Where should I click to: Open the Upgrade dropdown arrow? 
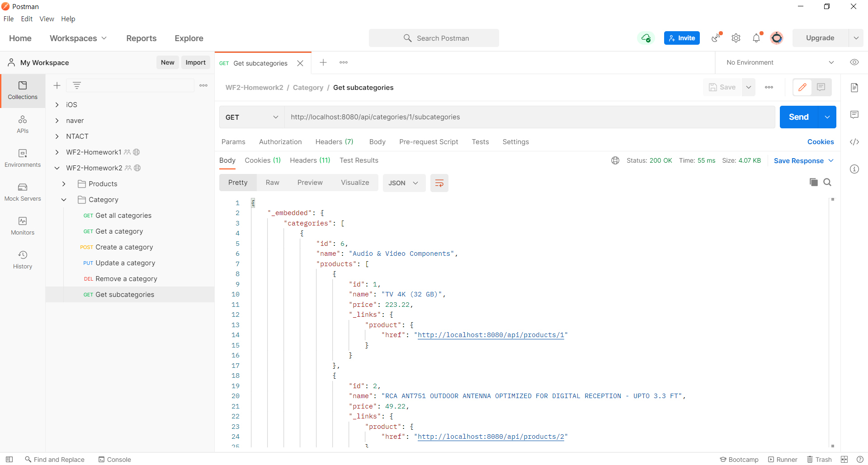pyautogui.click(x=856, y=38)
